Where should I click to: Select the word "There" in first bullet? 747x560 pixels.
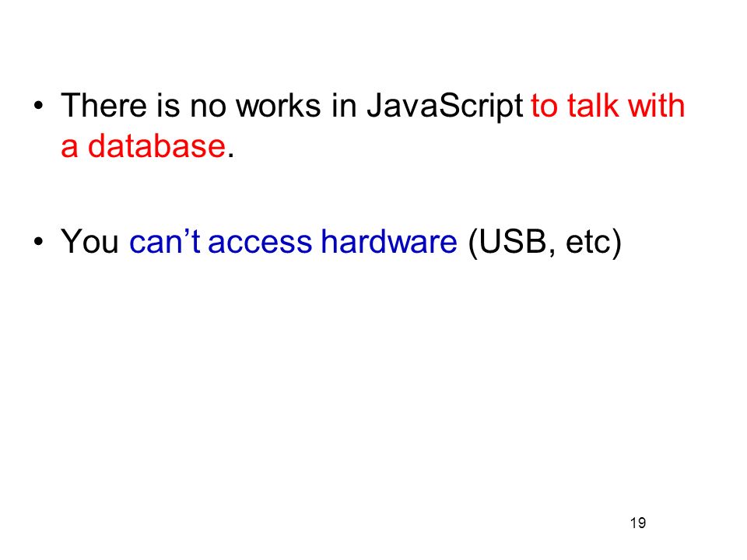(x=103, y=105)
